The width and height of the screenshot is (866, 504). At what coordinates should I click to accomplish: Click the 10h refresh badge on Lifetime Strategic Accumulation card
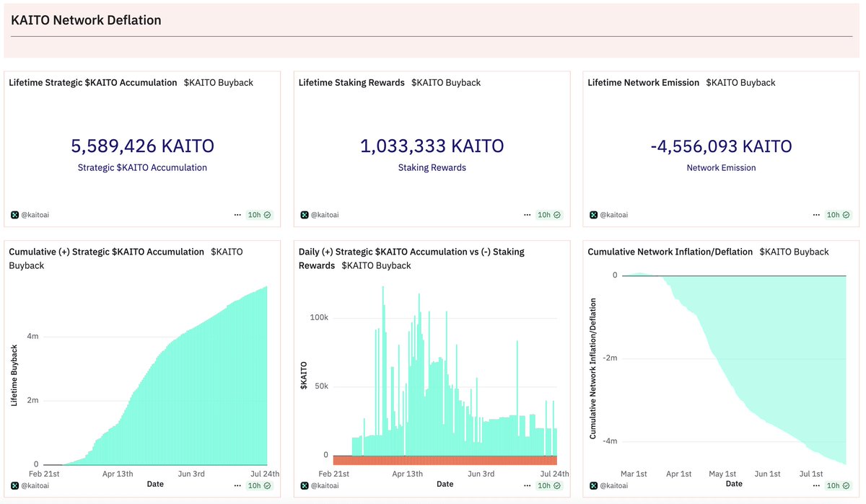tap(259, 215)
